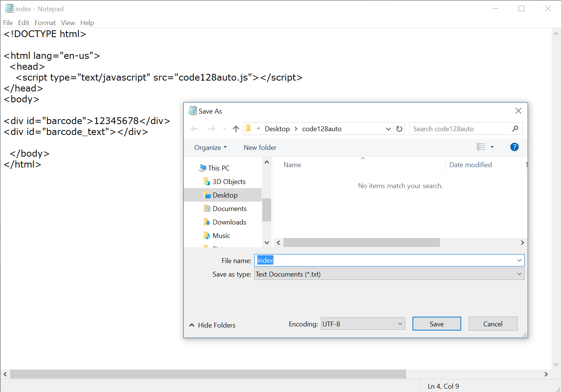Click the 3D Objects folder icon
The width and height of the screenshot is (561, 392).
tap(207, 181)
